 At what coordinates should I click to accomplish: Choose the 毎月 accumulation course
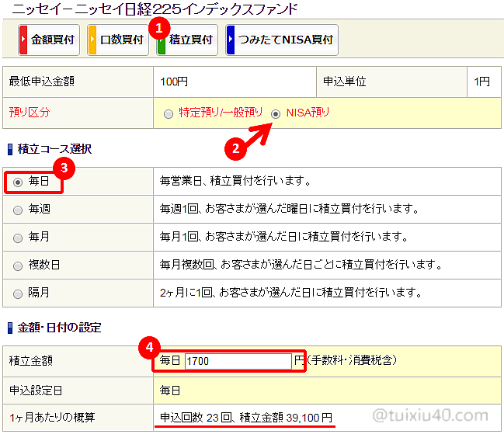(18, 238)
